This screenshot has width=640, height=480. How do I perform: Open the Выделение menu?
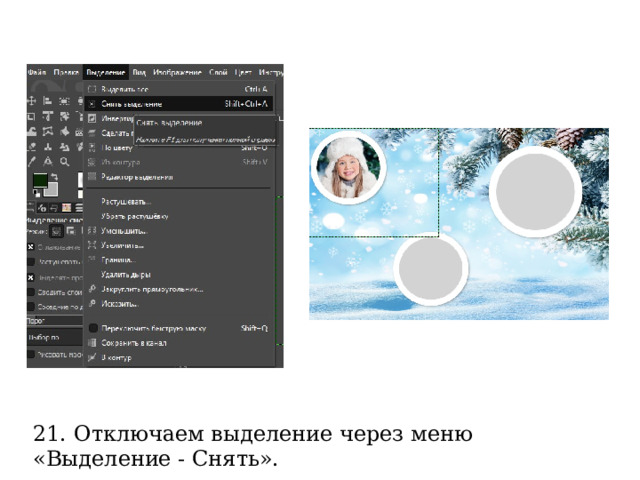(x=106, y=73)
